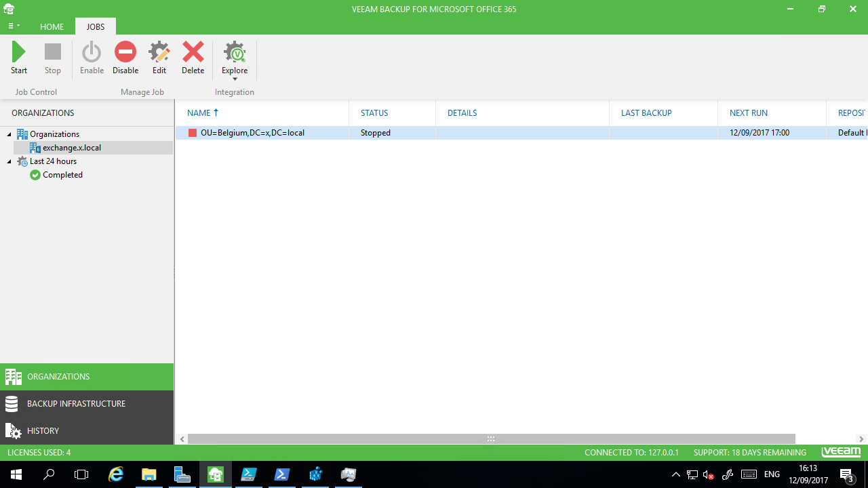
Task: Click CONNECTED TO: 127.0.0.1 status text
Action: click(x=631, y=453)
